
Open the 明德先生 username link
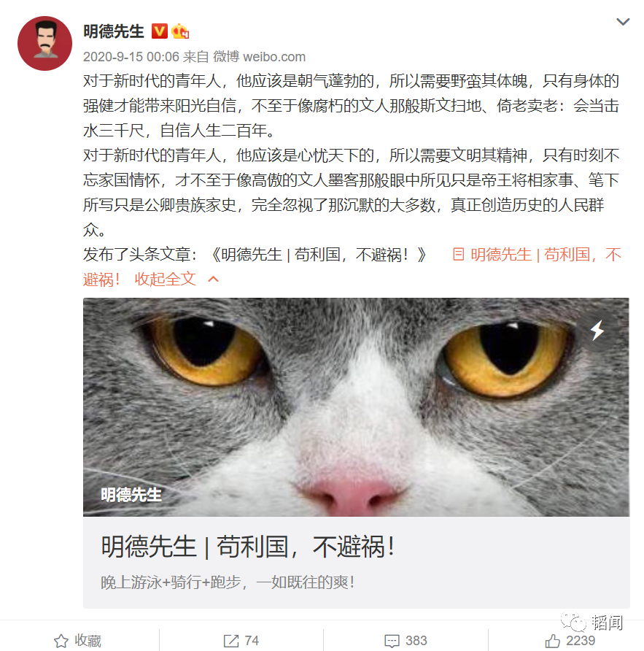tap(114, 31)
